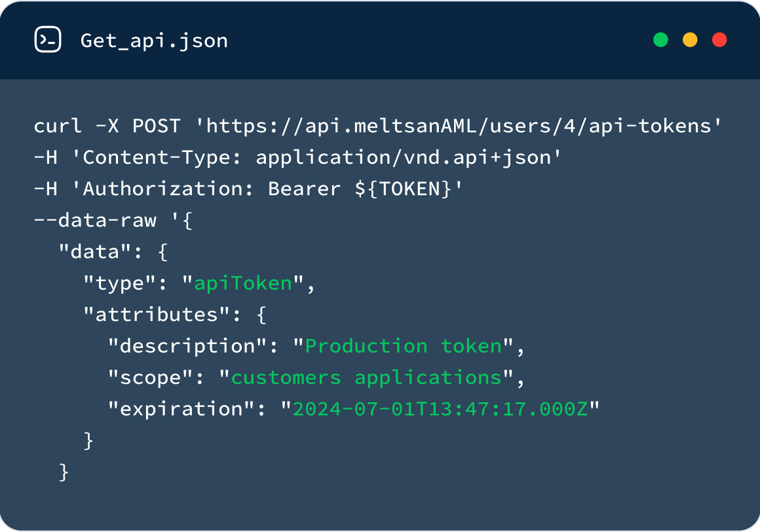Click the yellow window dot
760x532 pixels.
690,40
